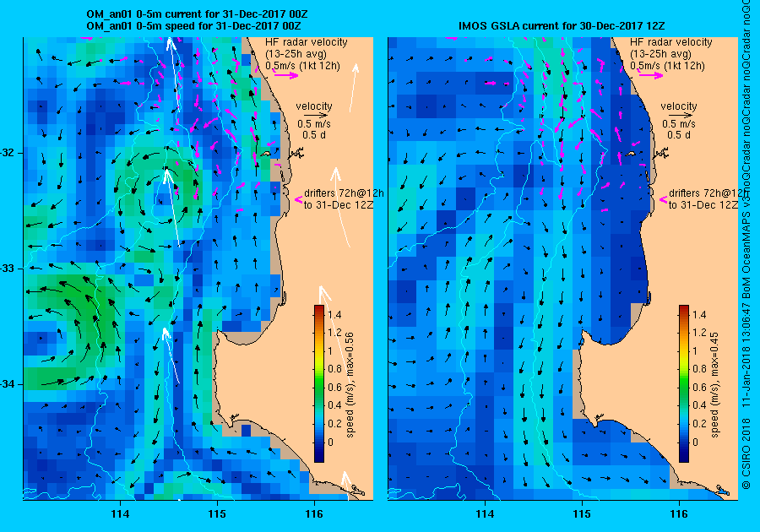Click the magenta drifter marker in left panel legend
Viewport: 760px width, 532px height.
[x=299, y=199]
